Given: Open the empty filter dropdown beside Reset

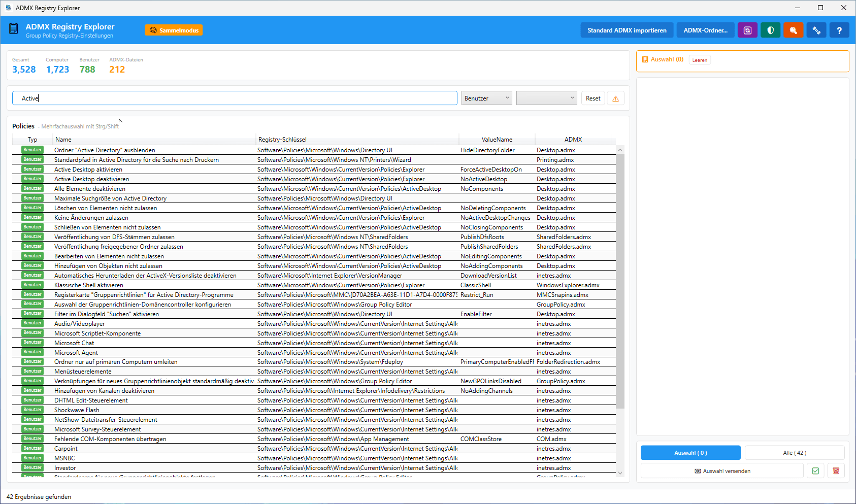Looking at the screenshot, I should click(x=546, y=98).
